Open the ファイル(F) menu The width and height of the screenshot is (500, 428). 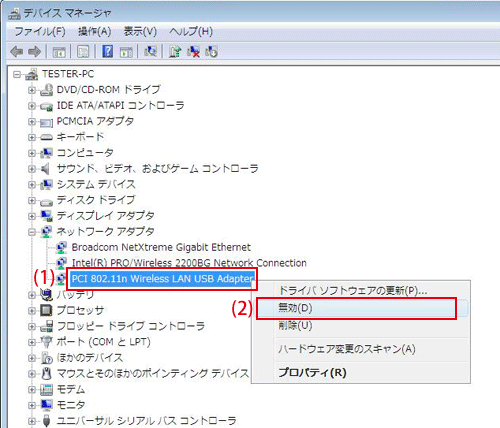(40, 32)
